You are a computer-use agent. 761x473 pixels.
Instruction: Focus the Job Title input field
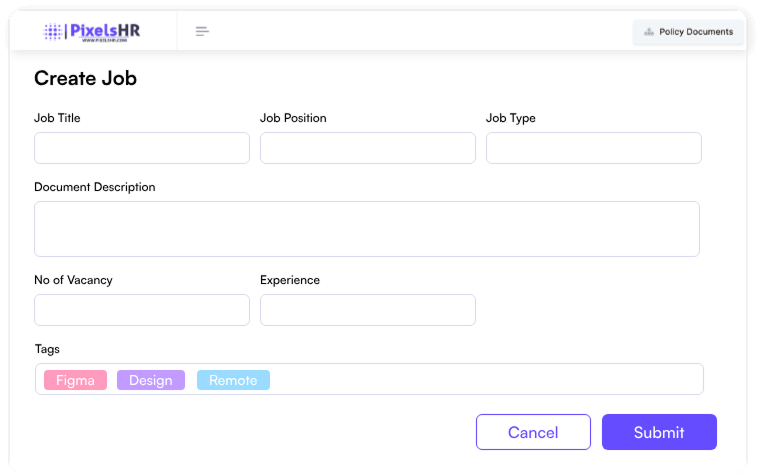click(x=141, y=148)
